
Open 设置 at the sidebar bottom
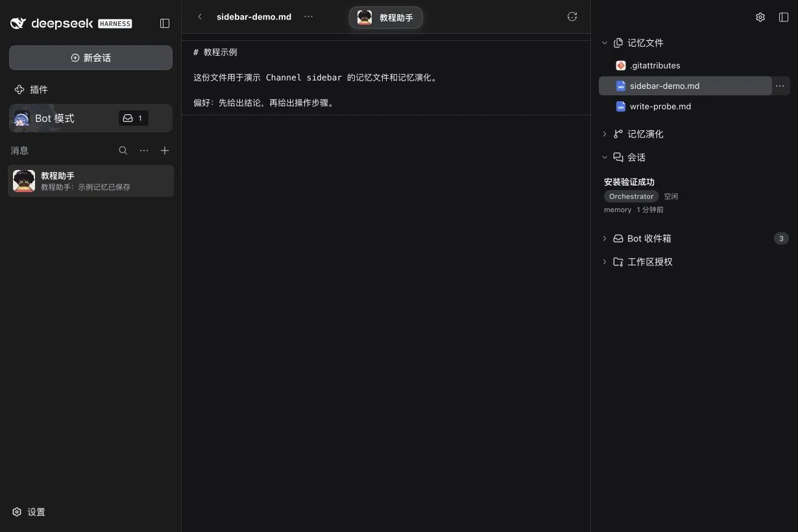tap(29, 512)
